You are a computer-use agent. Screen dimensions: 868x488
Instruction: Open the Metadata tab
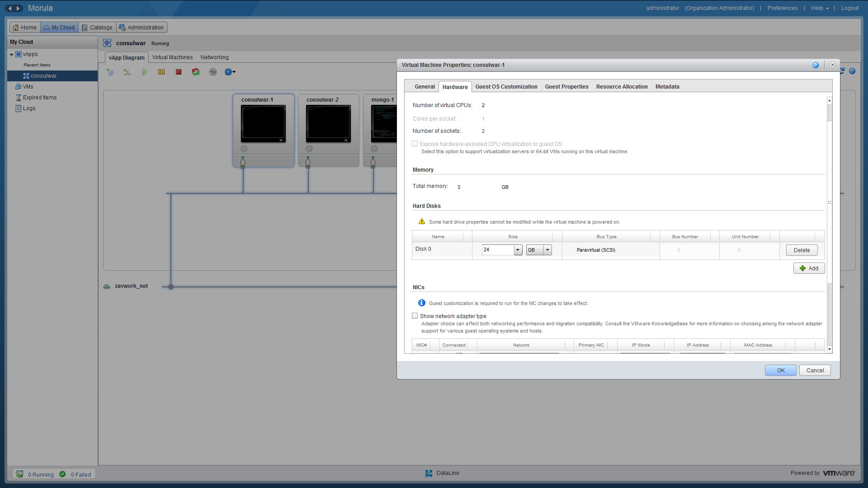pos(667,87)
